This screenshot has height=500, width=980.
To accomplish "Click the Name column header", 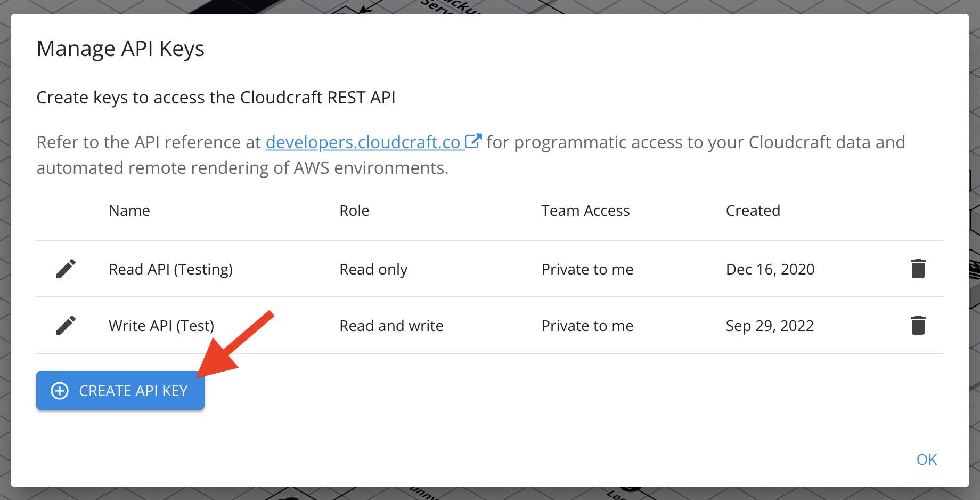I will click(129, 211).
